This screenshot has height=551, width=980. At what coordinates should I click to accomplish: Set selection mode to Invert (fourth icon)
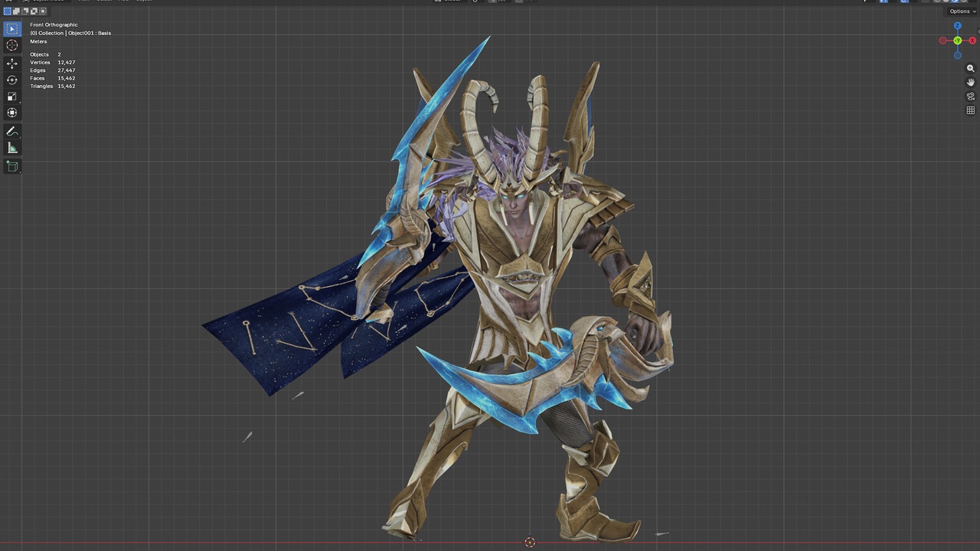(33, 11)
